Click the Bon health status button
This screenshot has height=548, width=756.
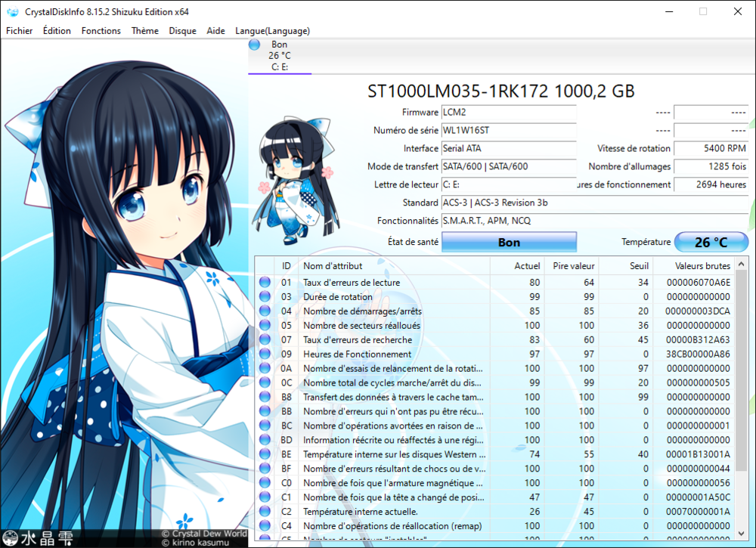tap(509, 243)
